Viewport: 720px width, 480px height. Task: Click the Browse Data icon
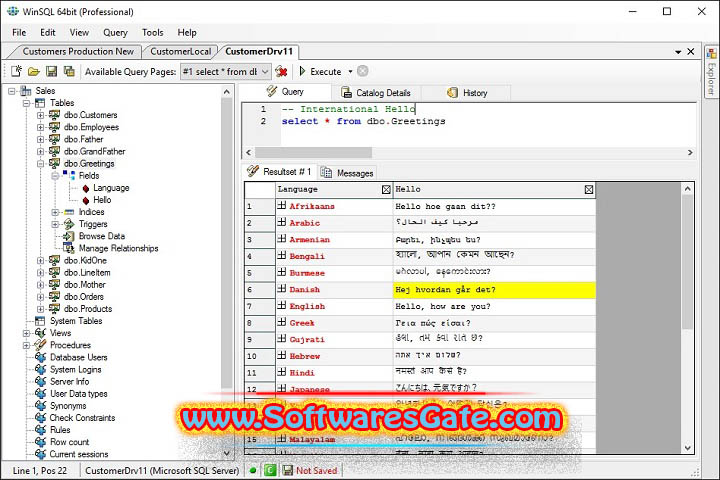(69, 236)
